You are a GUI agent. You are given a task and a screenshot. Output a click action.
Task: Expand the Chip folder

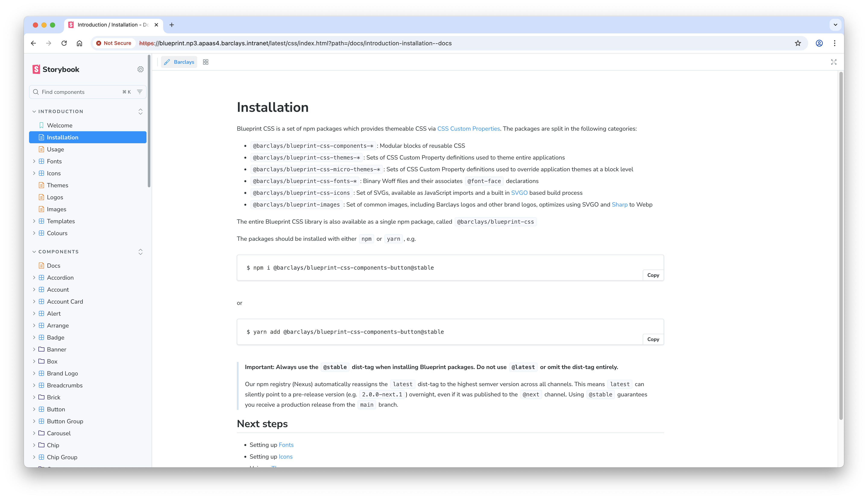(88, 445)
